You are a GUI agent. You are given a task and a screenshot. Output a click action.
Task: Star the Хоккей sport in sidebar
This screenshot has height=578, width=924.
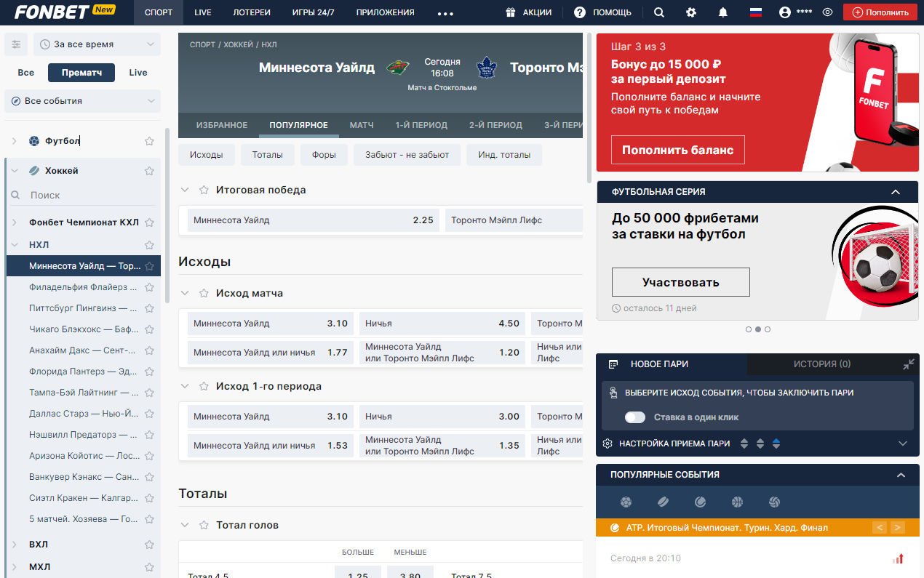[x=149, y=171]
